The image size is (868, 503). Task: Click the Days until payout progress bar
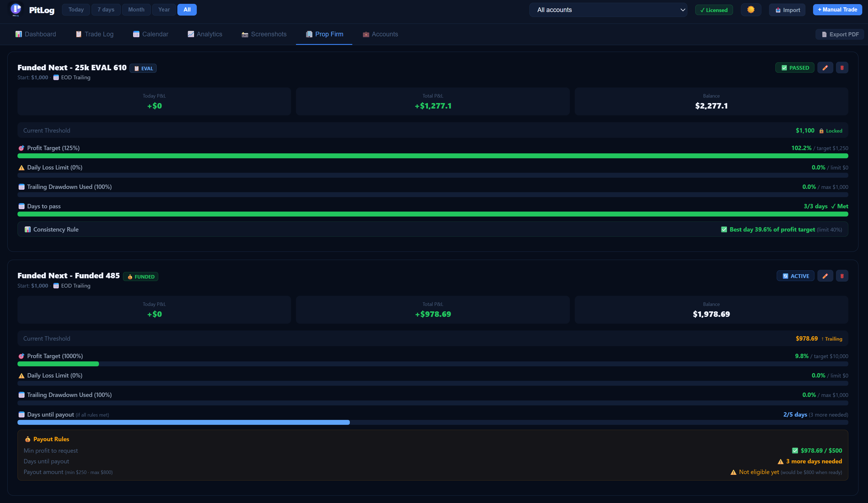pos(433,422)
